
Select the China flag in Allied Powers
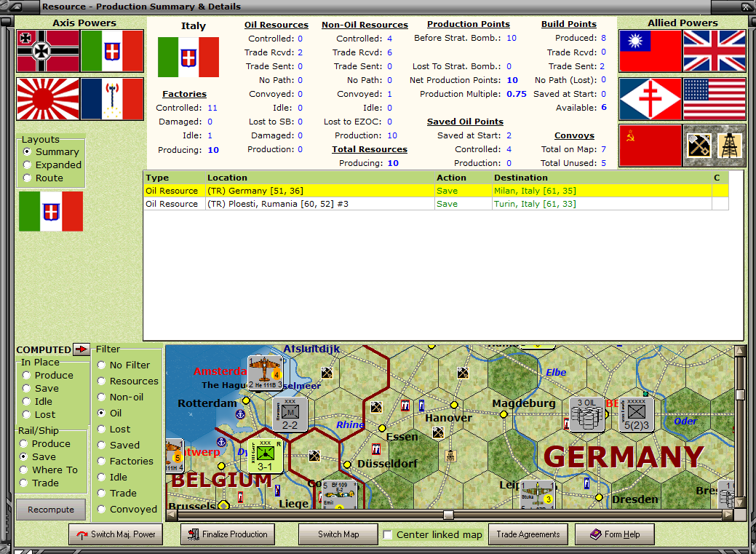650,51
